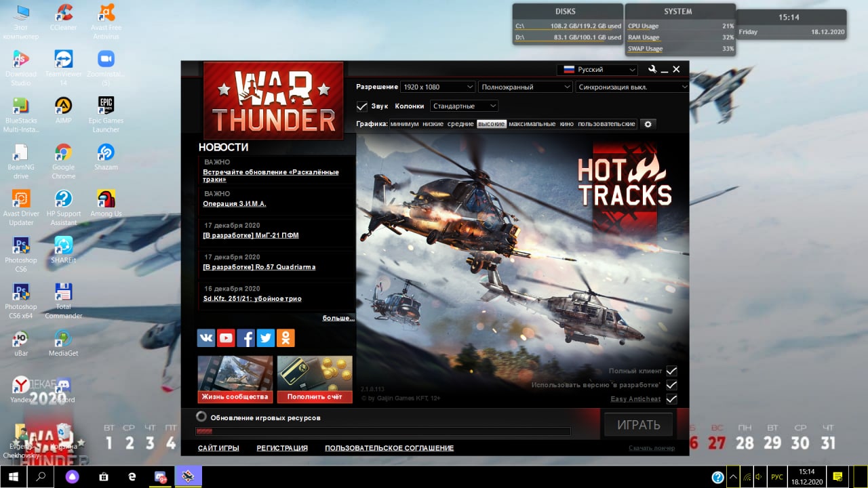Click the Hot Tracks banner image

click(x=522, y=271)
